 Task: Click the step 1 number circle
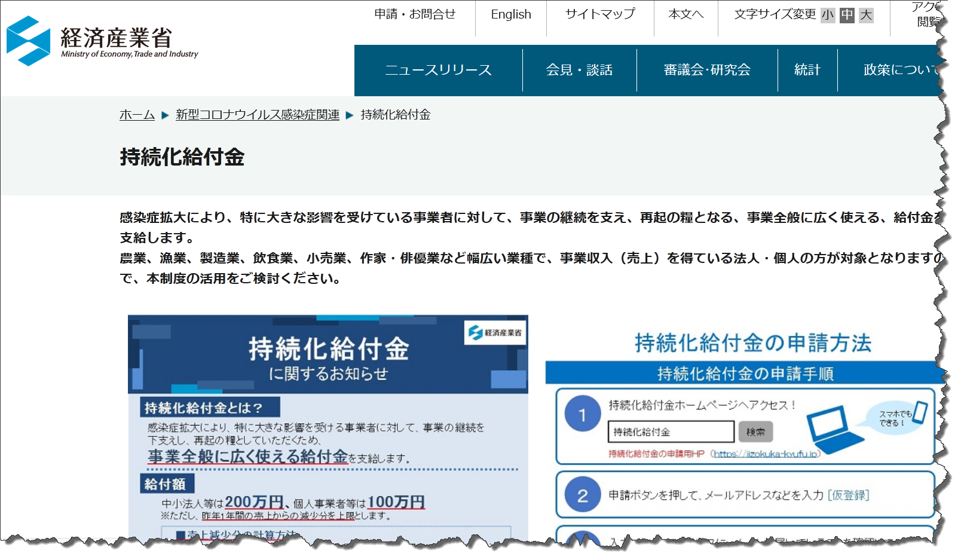click(x=583, y=414)
